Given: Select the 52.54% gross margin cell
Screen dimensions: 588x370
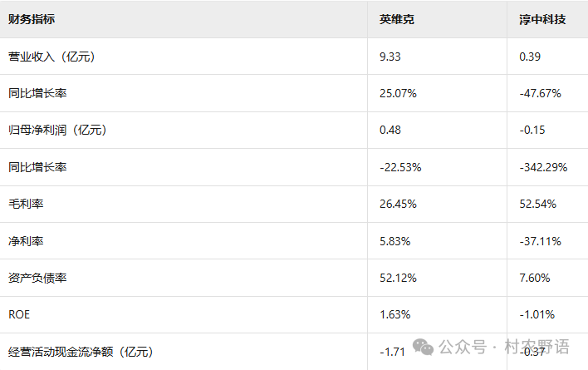Looking at the screenshot, I should [x=537, y=205].
